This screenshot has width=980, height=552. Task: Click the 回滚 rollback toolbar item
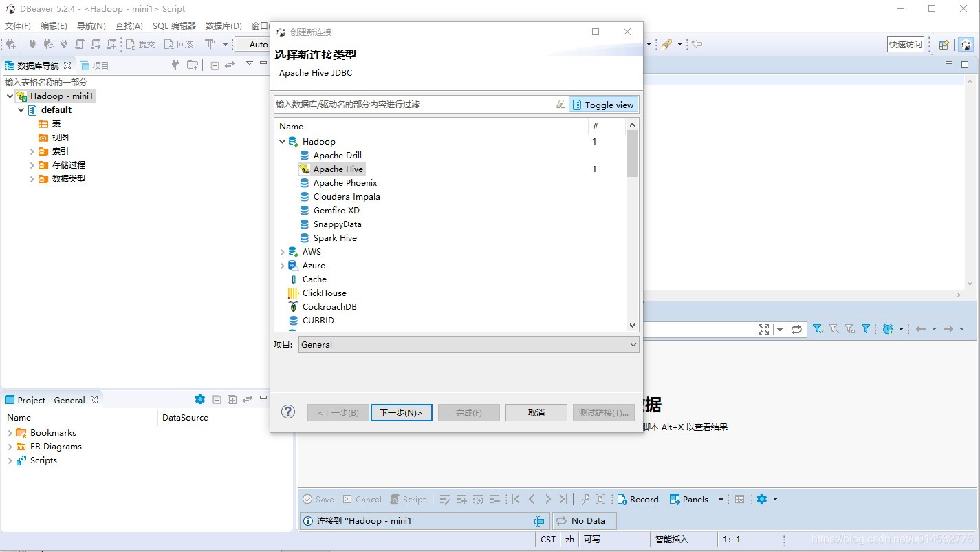click(x=179, y=44)
